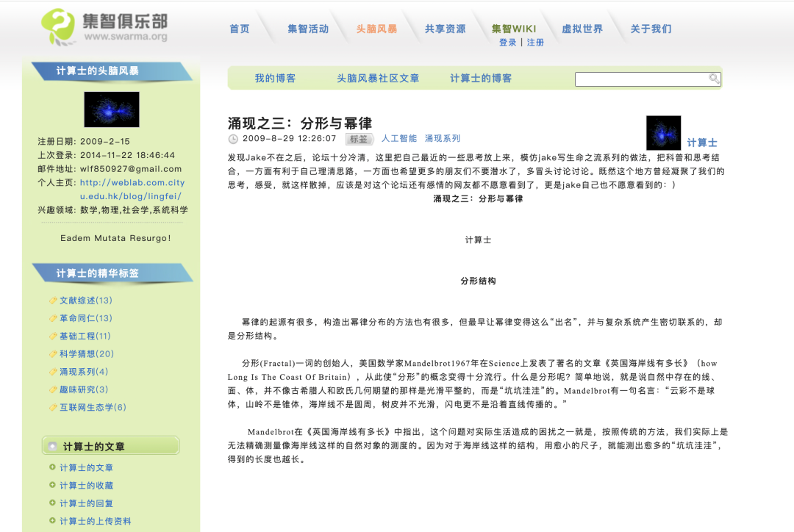Image resolution: width=794 pixels, height=532 pixels.
Task: Click the clock icon before post date
Action: (x=233, y=139)
